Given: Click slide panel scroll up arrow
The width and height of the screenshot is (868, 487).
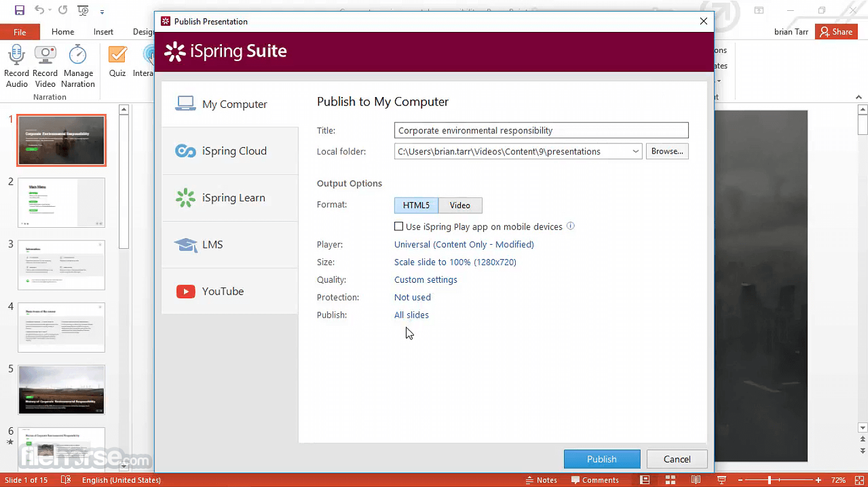Looking at the screenshot, I should point(124,110).
